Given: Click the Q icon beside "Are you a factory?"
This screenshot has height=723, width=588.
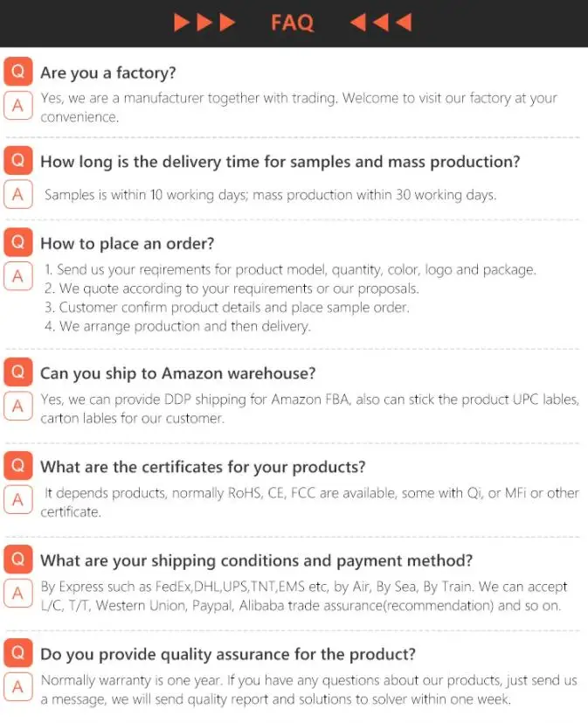Looking at the screenshot, I should (17, 72).
